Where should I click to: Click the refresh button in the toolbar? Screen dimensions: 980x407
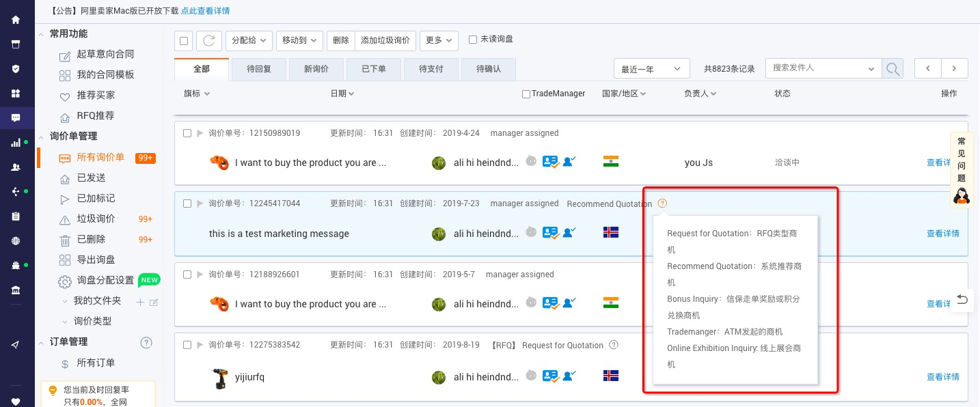[209, 41]
